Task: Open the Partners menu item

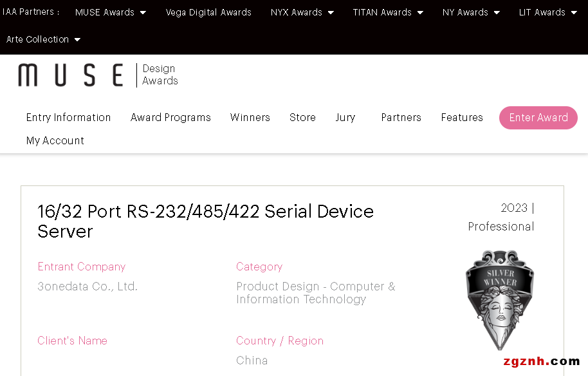Action: point(401,117)
